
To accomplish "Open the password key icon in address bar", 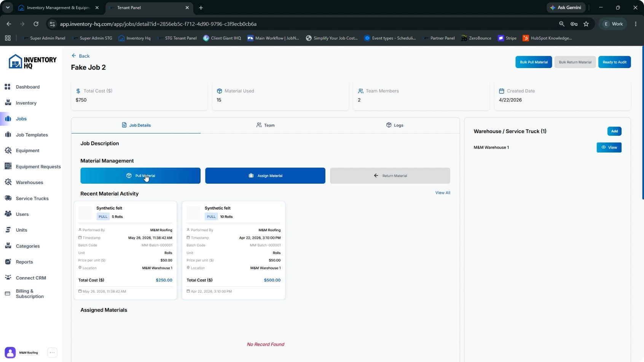I will click(574, 24).
